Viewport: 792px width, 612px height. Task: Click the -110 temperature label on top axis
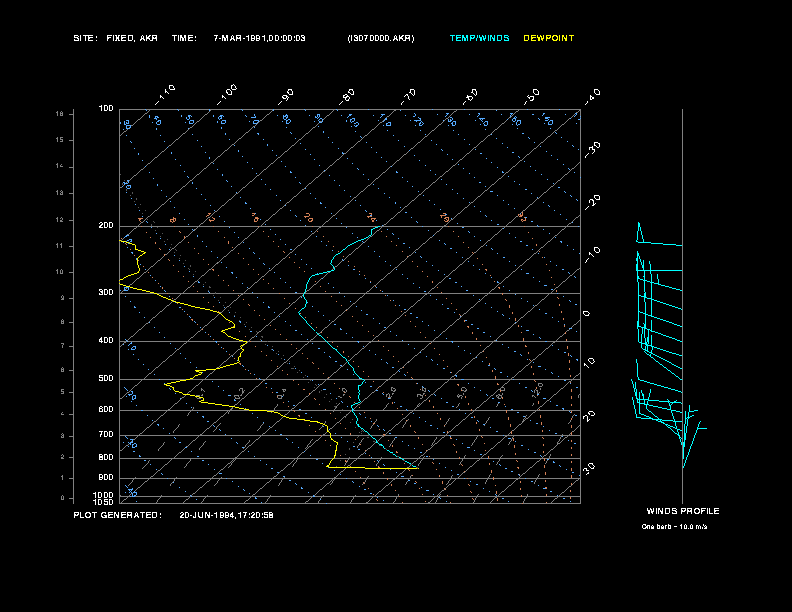[165, 95]
